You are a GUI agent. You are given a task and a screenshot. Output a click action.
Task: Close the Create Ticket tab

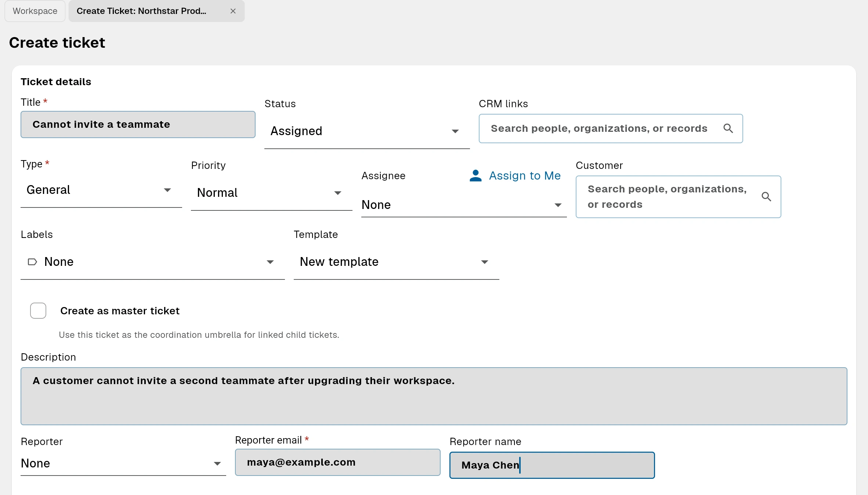click(x=233, y=11)
